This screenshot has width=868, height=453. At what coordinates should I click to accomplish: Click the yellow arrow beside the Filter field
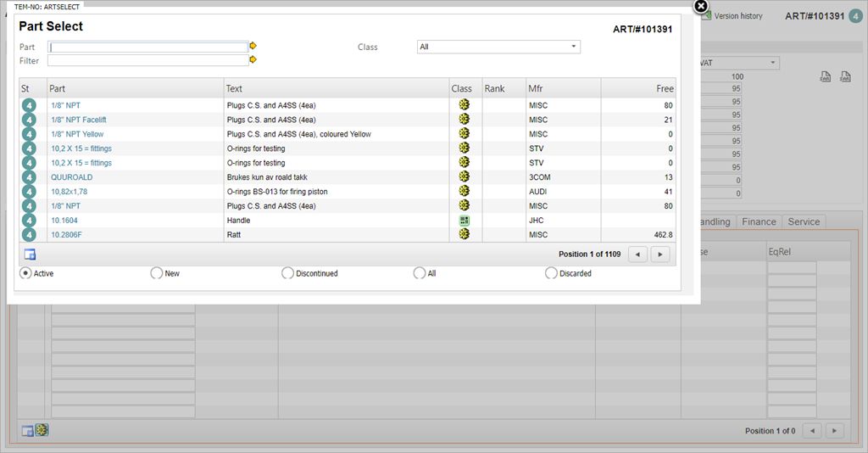coord(253,60)
